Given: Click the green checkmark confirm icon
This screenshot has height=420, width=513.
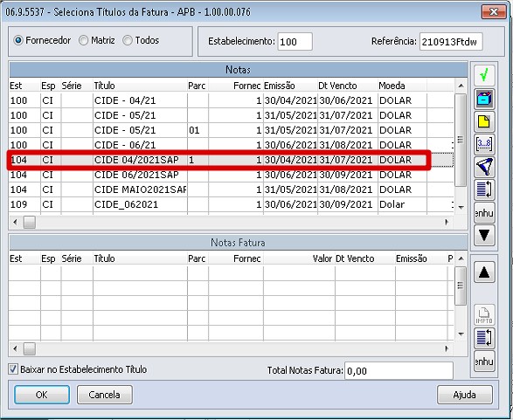Looking at the screenshot, I should (x=484, y=75).
